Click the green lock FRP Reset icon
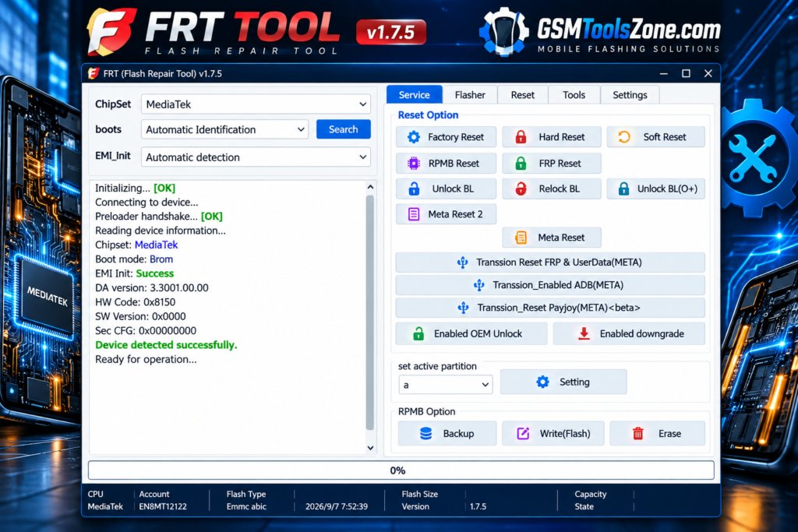Viewport: 798px width, 532px height. point(521,164)
